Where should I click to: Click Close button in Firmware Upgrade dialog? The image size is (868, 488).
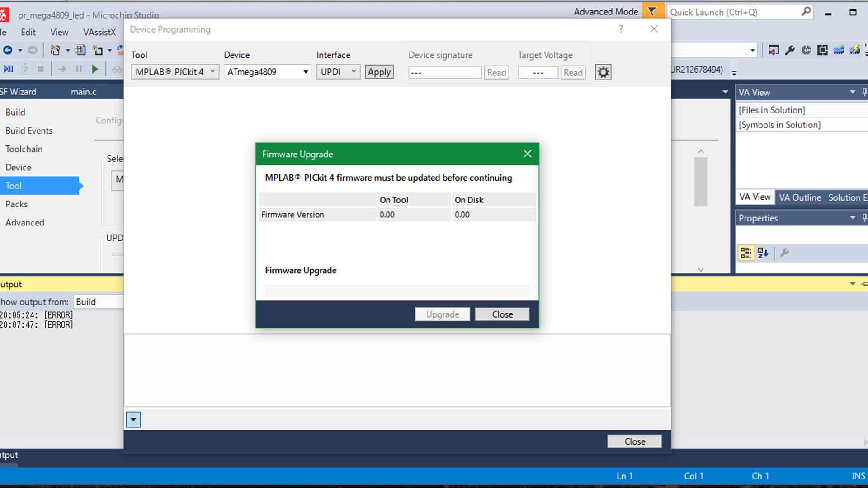[x=502, y=314]
